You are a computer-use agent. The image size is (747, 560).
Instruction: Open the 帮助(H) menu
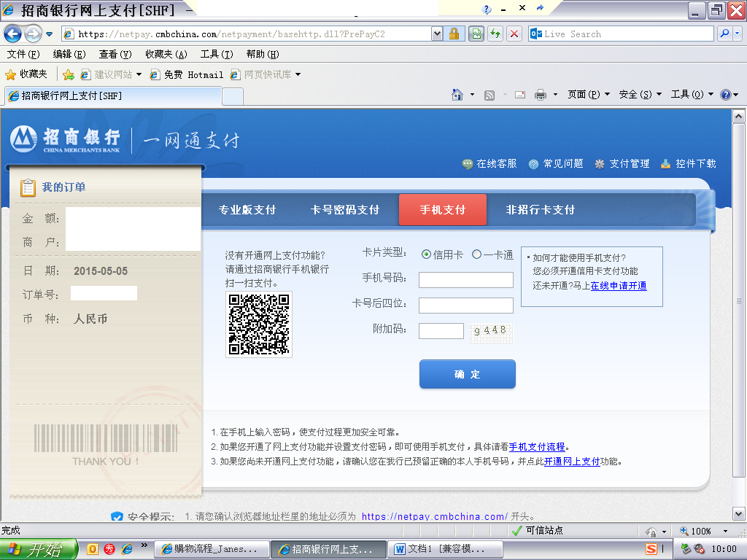(x=263, y=54)
